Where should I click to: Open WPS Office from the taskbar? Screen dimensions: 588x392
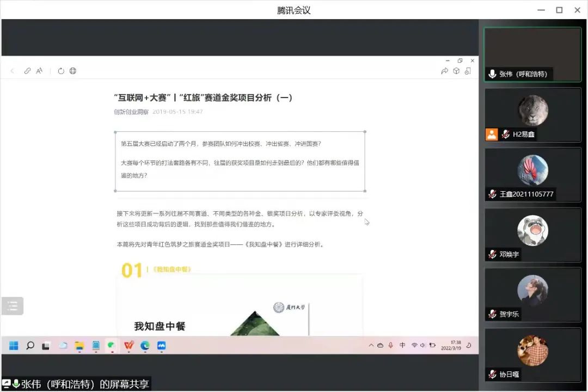(x=128, y=345)
